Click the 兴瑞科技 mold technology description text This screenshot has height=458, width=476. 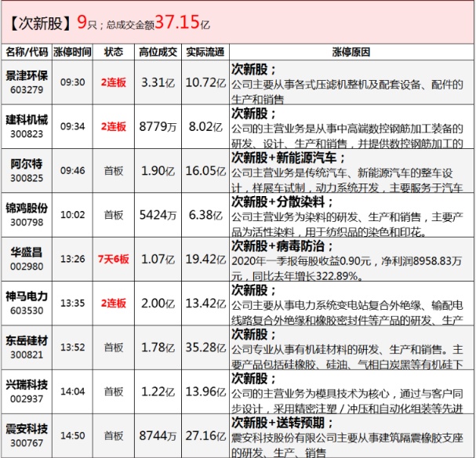[347, 400]
